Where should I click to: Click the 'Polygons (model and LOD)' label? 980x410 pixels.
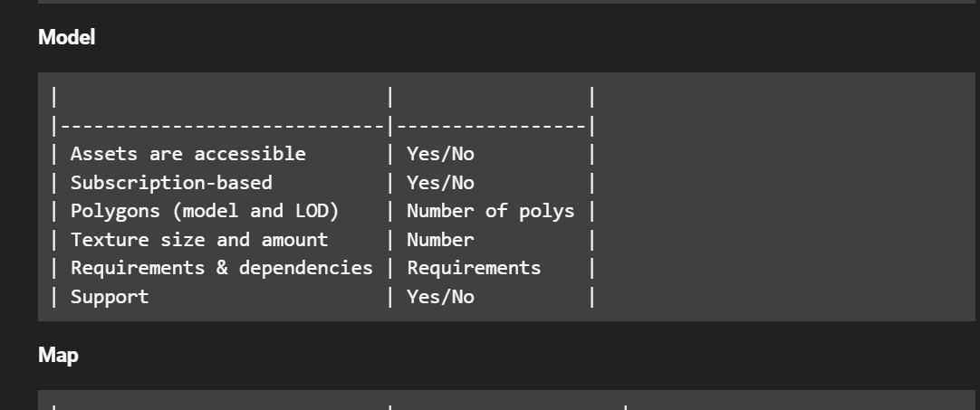coord(205,211)
